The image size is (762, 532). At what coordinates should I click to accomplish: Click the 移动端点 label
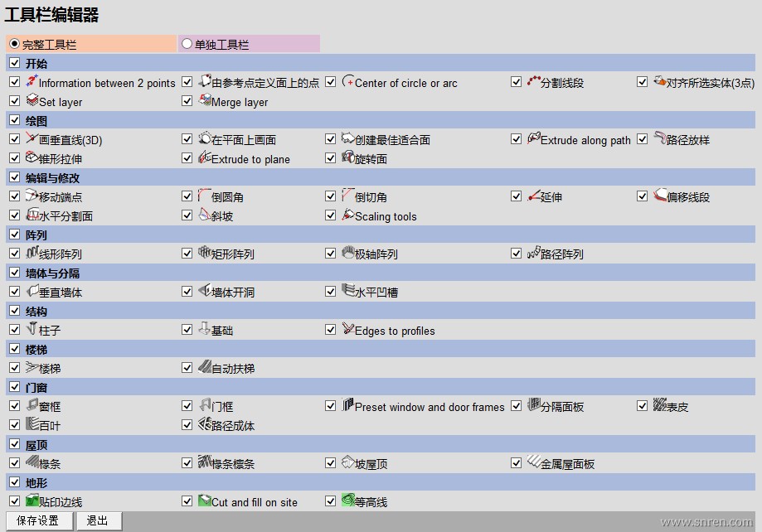pos(61,197)
